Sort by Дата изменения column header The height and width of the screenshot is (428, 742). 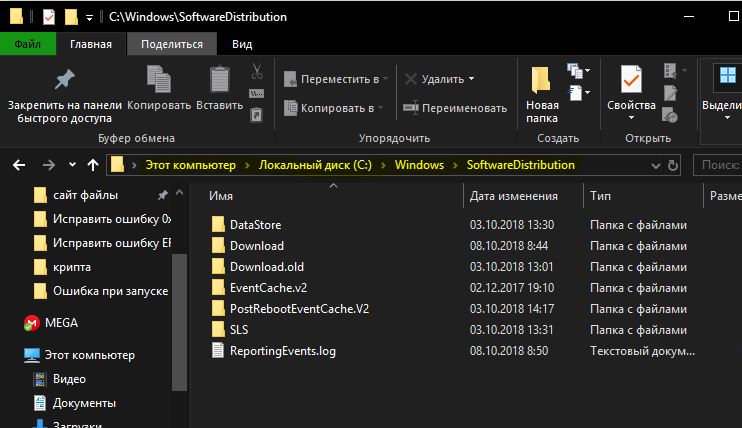513,196
